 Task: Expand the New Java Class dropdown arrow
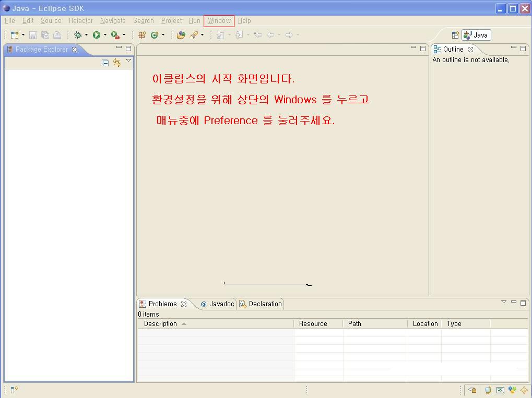[x=163, y=34]
